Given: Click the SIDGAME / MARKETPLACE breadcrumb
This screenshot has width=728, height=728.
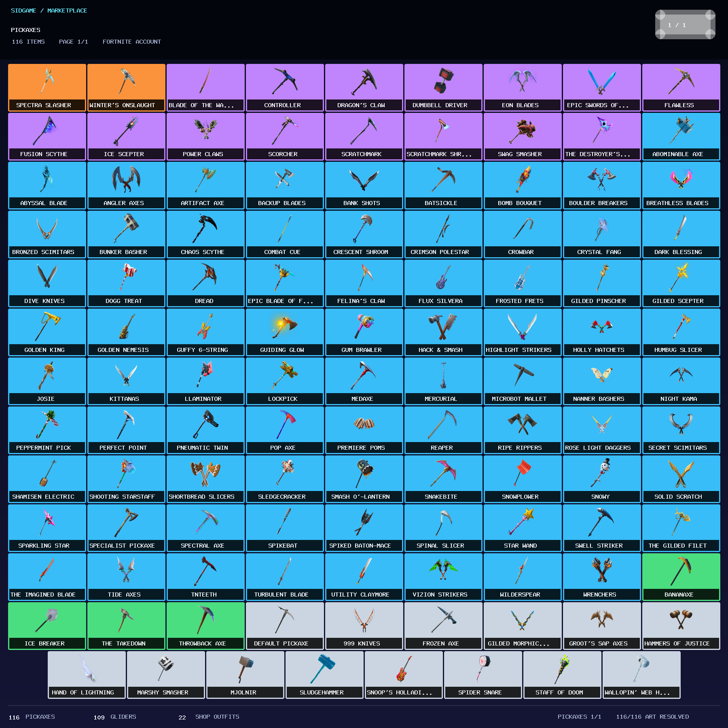Looking at the screenshot, I should click(x=49, y=11).
